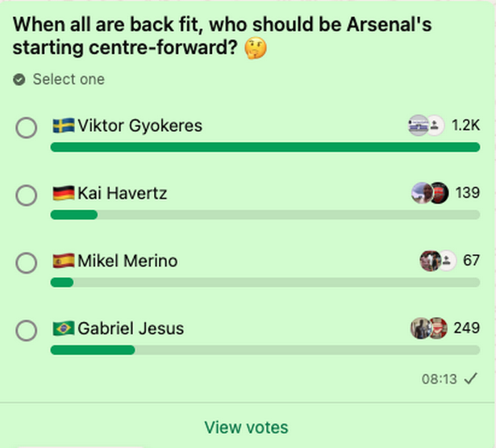Pick the Gabriel Jesus radio option

[x=27, y=331]
